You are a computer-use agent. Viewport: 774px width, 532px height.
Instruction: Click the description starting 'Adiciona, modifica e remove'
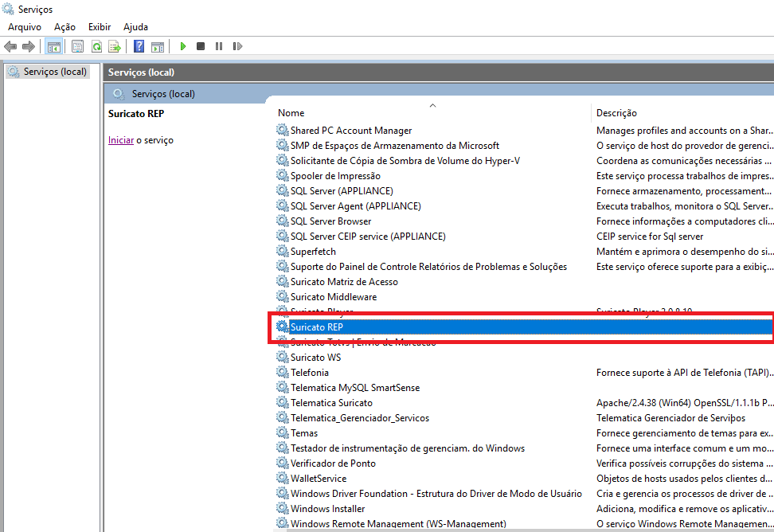click(685, 509)
